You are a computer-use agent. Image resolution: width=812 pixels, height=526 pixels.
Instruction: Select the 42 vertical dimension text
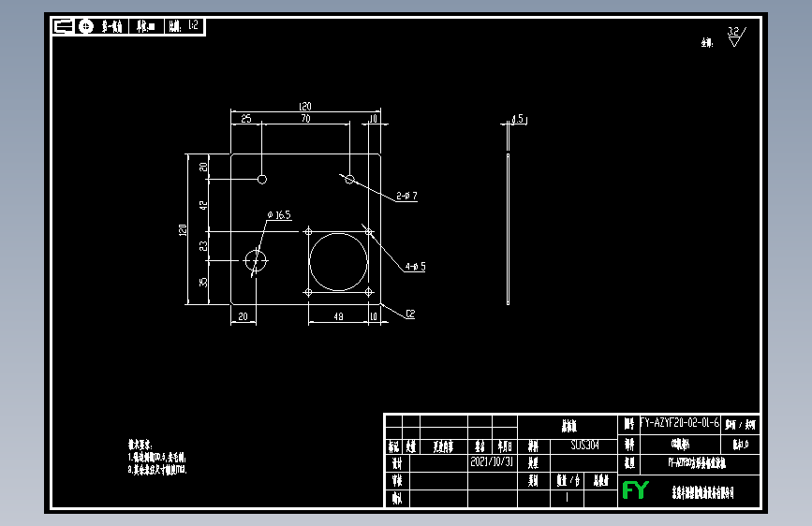(203, 206)
